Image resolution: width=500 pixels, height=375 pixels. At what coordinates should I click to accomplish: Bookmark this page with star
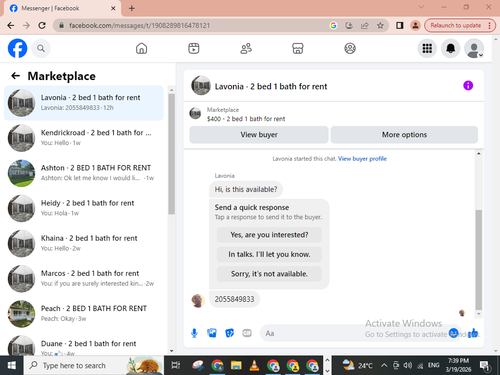click(380, 25)
